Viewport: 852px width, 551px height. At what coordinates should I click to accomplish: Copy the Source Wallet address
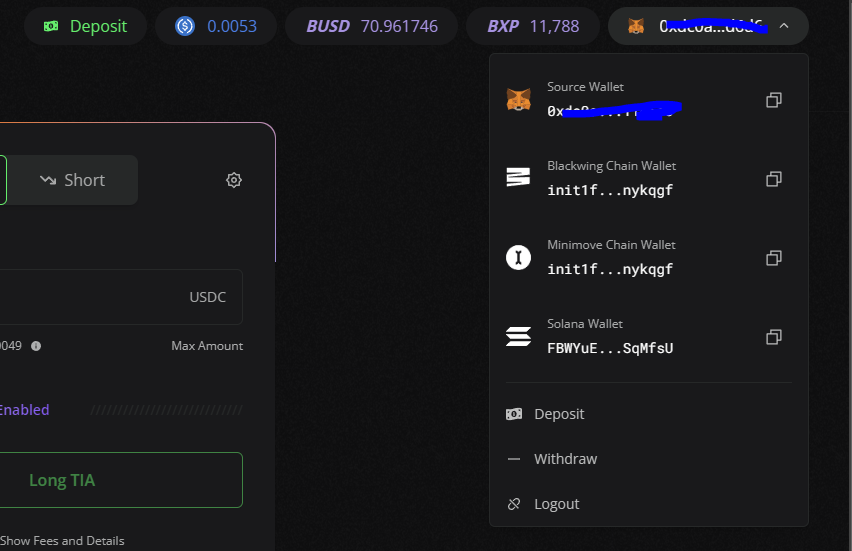[774, 100]
